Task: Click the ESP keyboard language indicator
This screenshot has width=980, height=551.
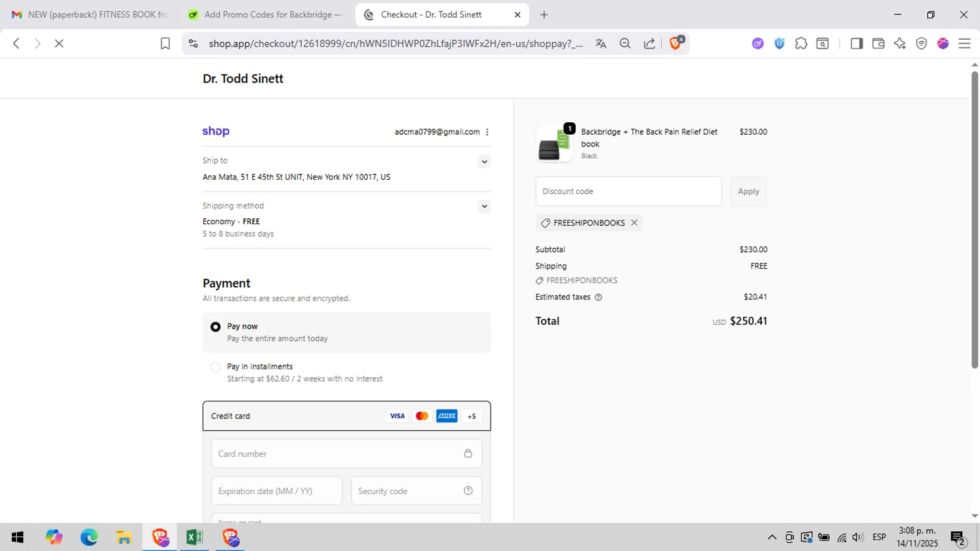Action: [x=879, y=537]
